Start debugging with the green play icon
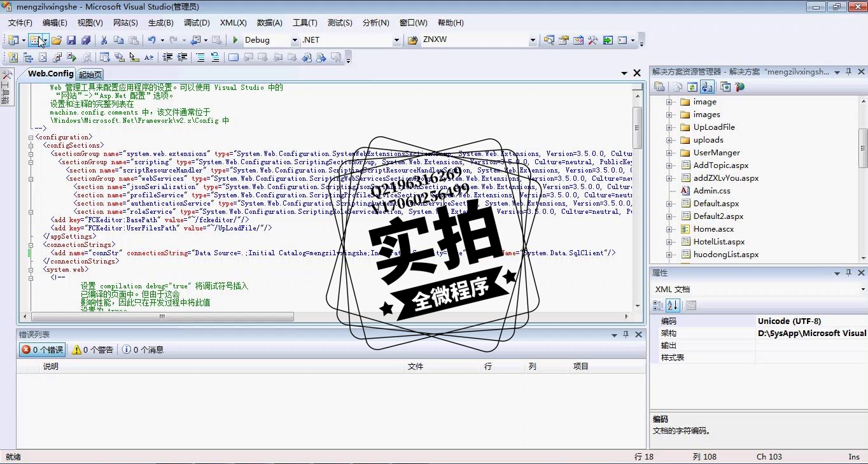 pyautogui.click(x=235, y=40)
